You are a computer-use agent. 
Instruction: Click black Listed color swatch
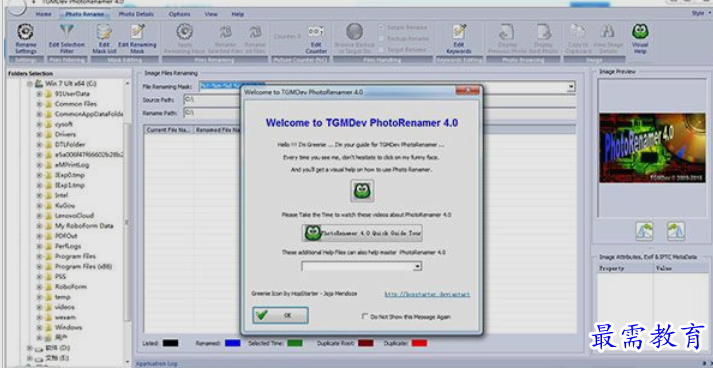pos(171,343)
